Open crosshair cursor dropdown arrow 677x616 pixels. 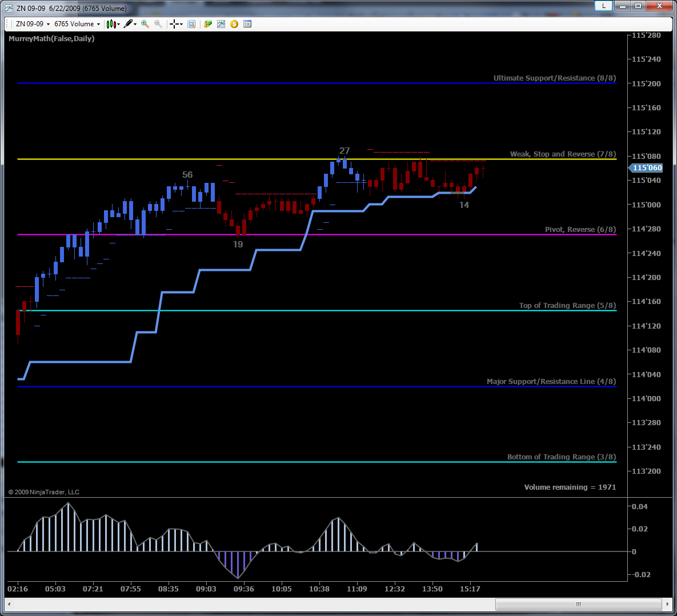[x=181, y=25]
